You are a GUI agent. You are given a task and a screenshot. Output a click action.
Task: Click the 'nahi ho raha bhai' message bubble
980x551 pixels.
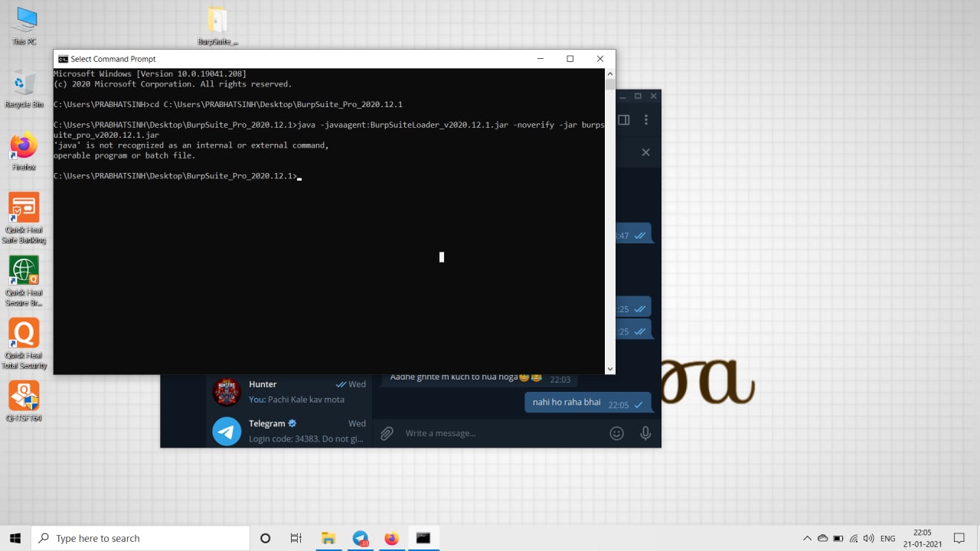click(587, 403)
